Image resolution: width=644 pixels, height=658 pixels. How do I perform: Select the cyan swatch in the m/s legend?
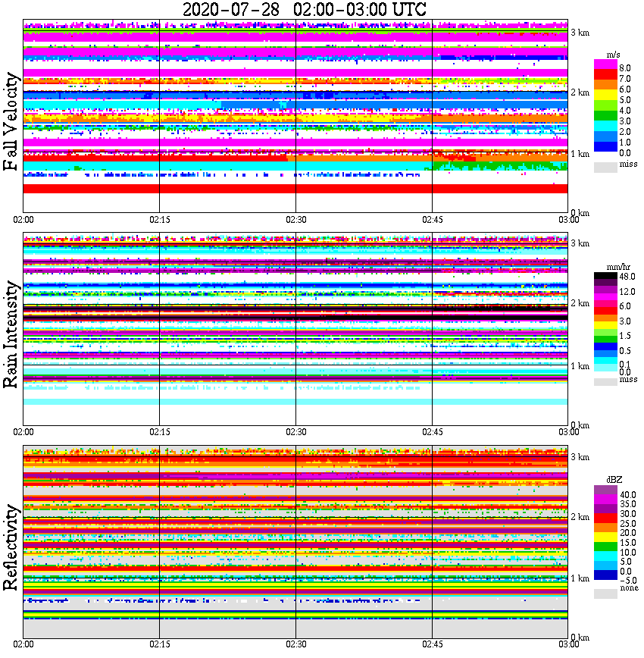pyautogui.click(x=605, y=127)
